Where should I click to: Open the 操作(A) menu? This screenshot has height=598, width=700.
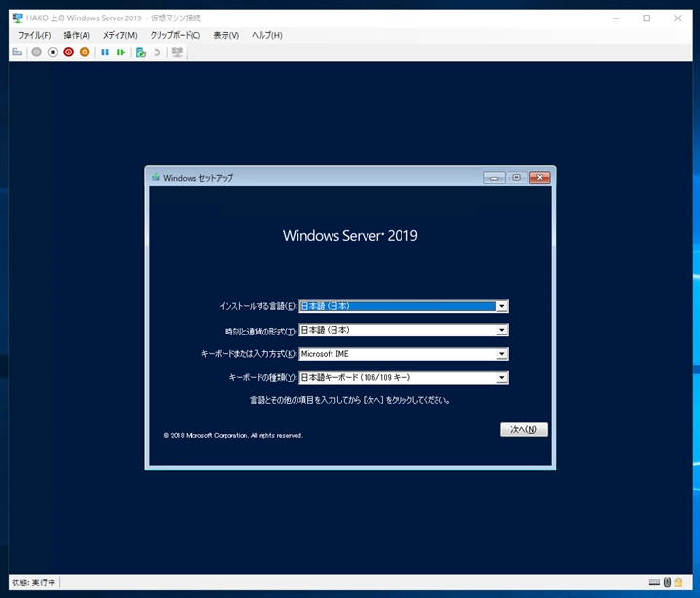pos(77,35)
